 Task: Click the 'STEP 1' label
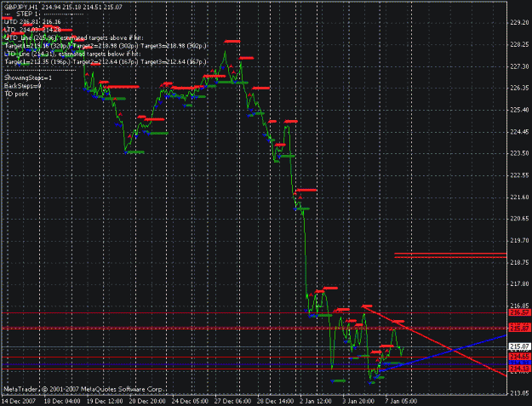[27, 14]
